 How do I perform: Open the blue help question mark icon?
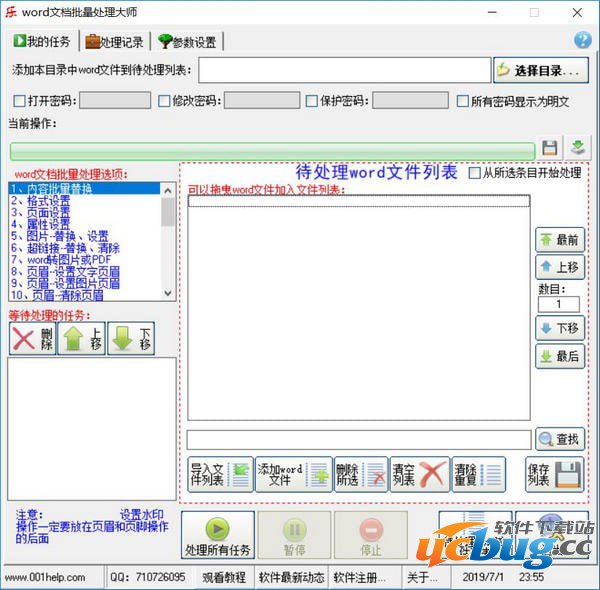click(582, 40)
